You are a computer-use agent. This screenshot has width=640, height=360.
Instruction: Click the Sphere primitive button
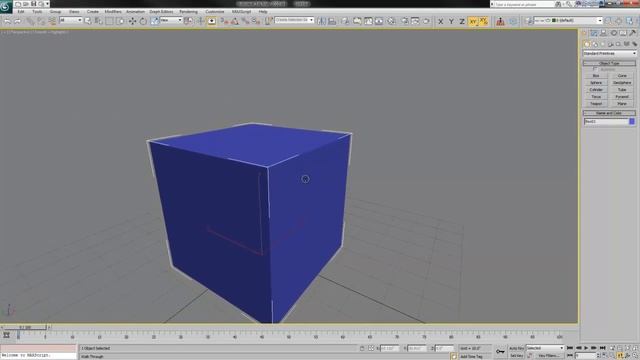596,82
